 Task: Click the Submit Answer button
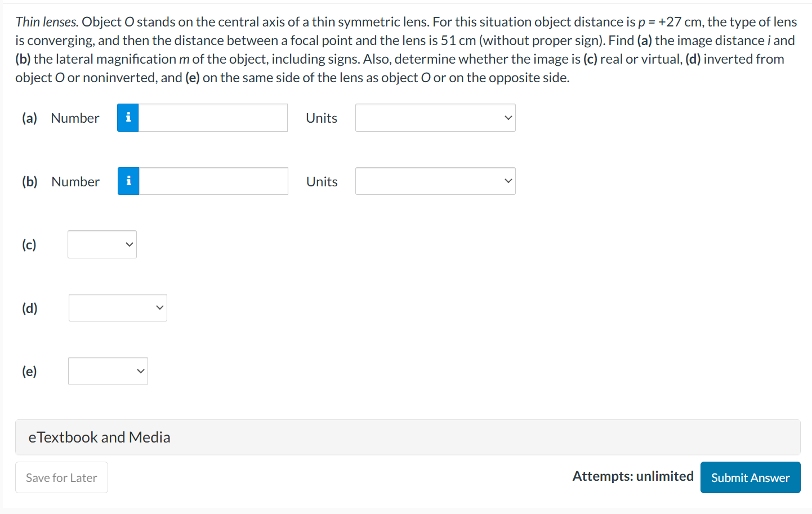pyautogui.click(x=750, y=477)
